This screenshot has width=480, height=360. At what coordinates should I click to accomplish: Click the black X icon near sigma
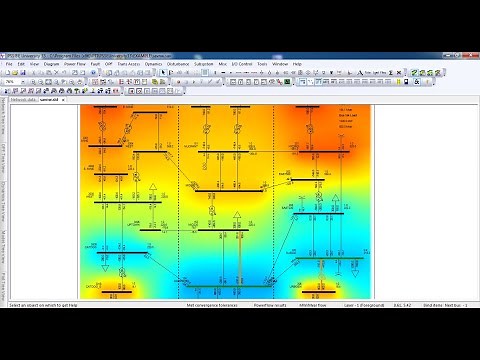399,73
